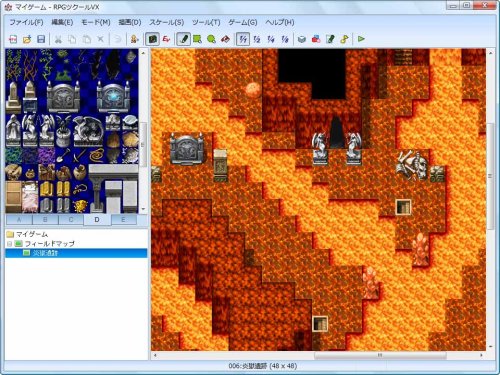Click the dark cave entrance between statues
The image size is (500, 375).
pyautogui.click(x=337, y=132)
